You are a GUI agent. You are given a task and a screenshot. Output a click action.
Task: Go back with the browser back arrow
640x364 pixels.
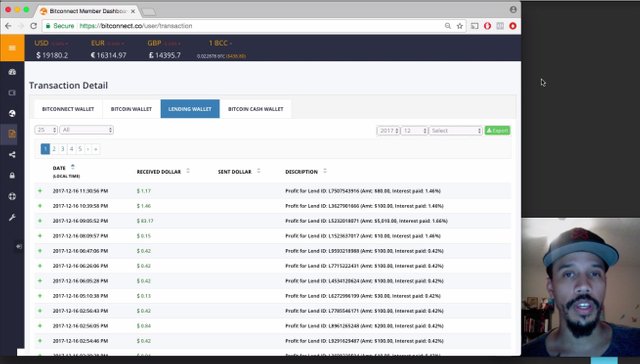[x=8, y=26]
